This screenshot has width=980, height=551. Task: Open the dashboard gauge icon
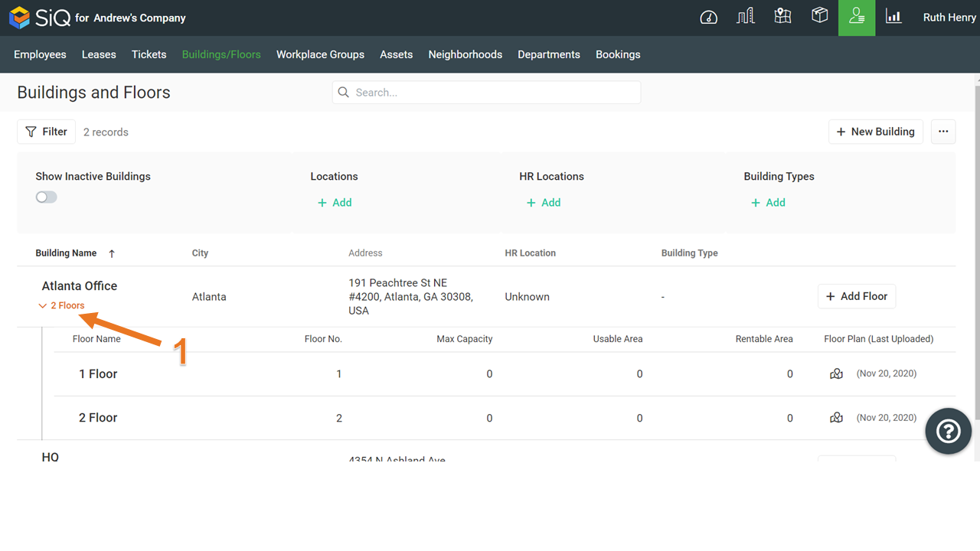709,18
